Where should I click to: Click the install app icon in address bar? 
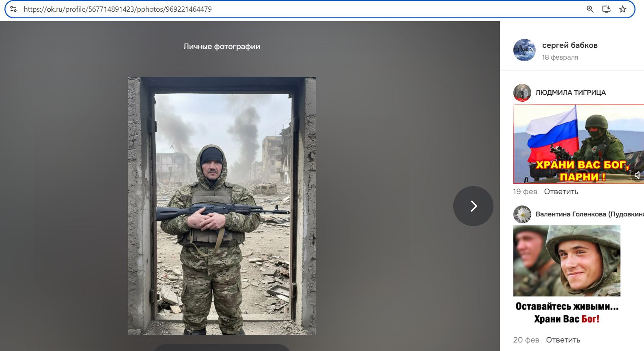pyautogui.click(x=606, y=9)
